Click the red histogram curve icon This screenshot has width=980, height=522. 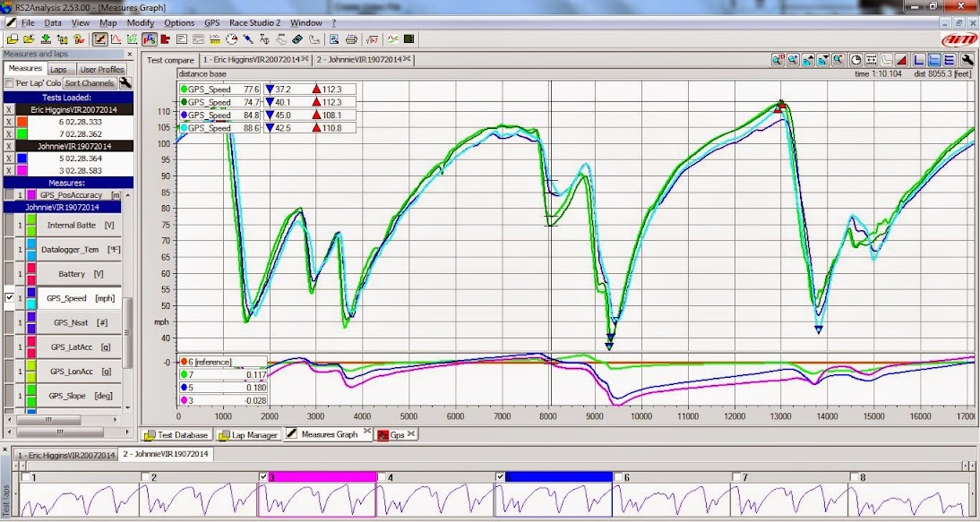116,39
